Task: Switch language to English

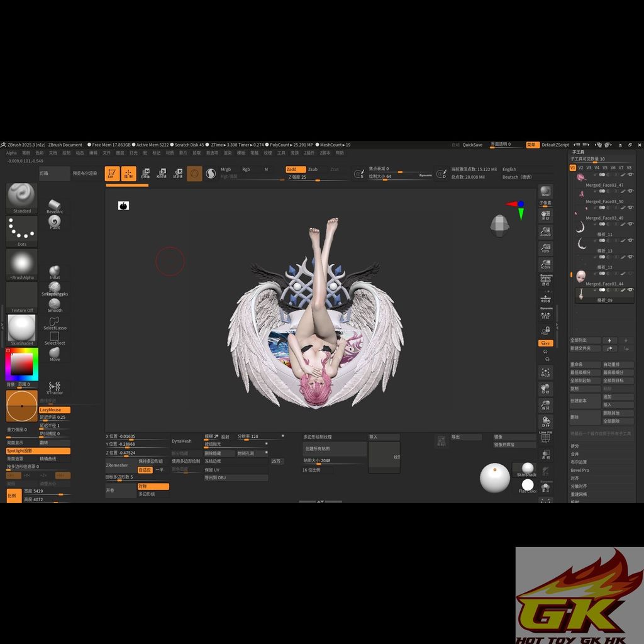Action: point(509,169)
